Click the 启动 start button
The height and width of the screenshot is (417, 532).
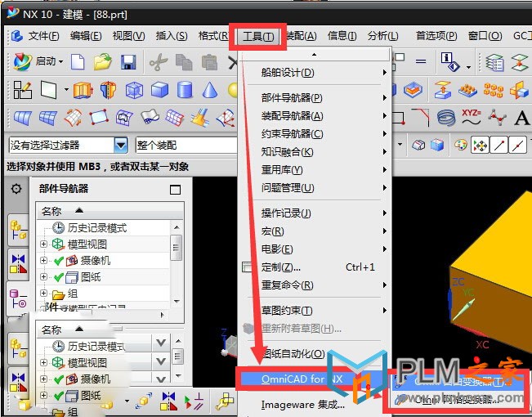[38, 61]
